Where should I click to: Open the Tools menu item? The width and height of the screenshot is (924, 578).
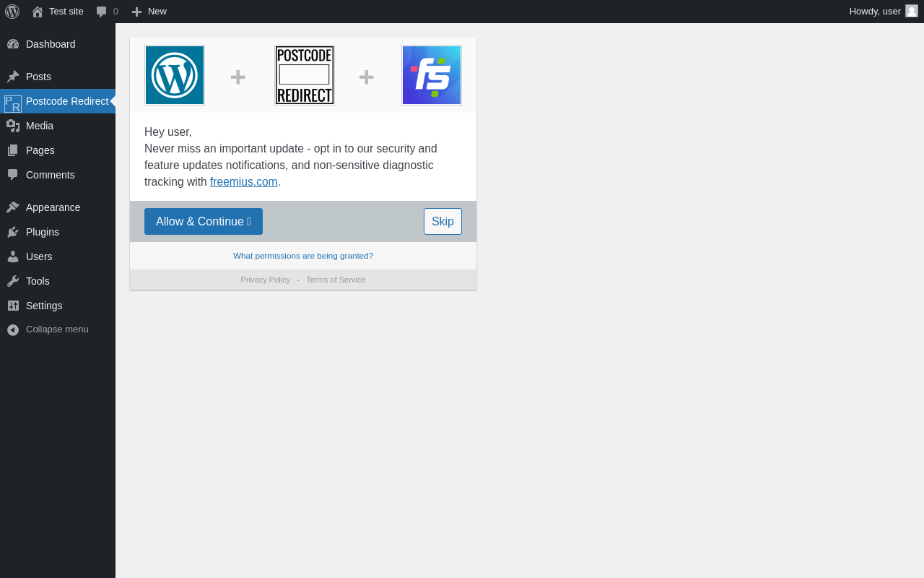58,281
